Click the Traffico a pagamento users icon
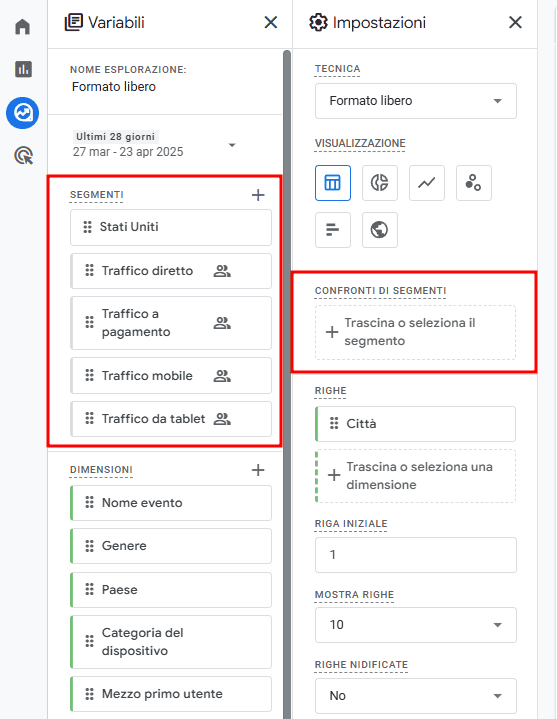Image resolution: width=557 pixels, height=719 pixels. (222, 323)
